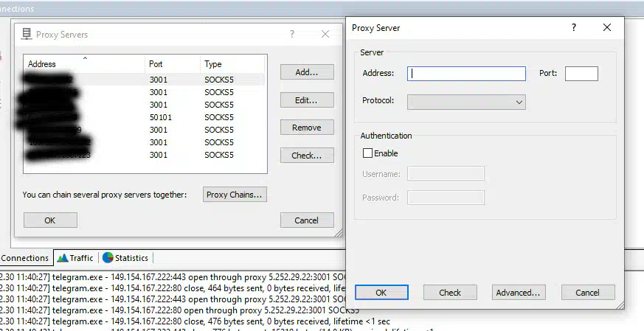Sort proxy list by Port column

(173, 63)
